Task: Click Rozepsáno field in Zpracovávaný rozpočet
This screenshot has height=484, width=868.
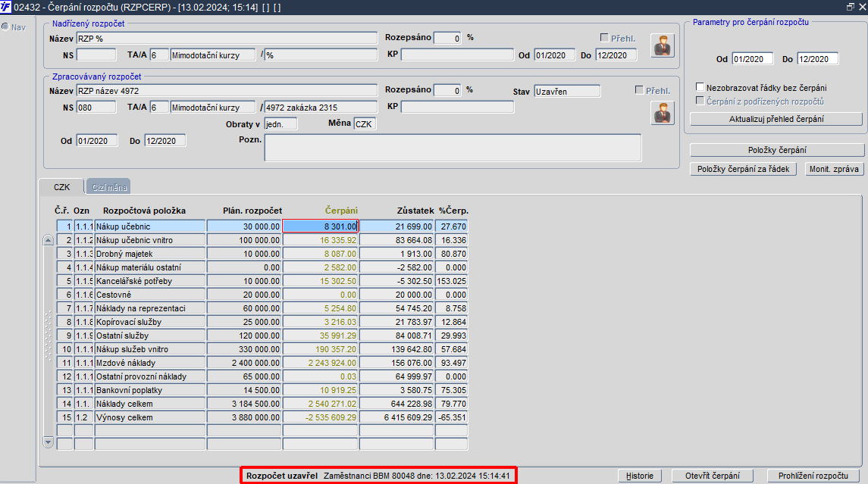Action: pyautogui.click(x=447, y=90)
